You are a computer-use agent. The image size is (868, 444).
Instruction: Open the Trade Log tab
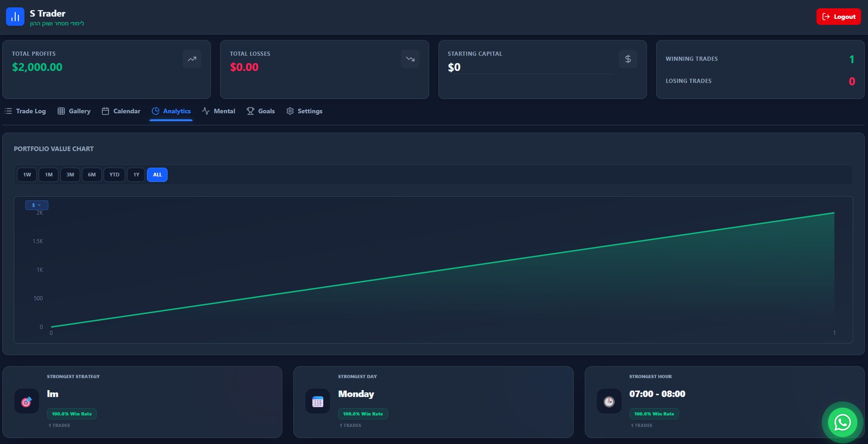25,111
